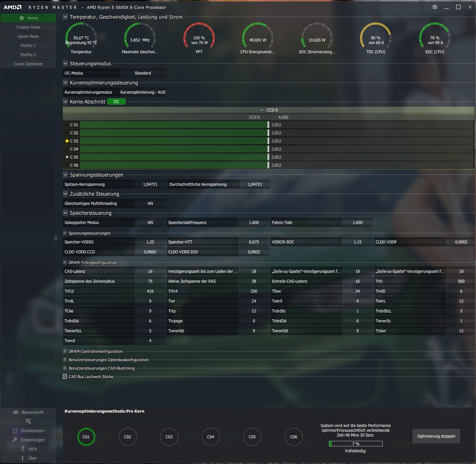This screenshot has height=464, width=476.
Task: Collapse the Zusätzliche Steuerung section
Action: 65,194
